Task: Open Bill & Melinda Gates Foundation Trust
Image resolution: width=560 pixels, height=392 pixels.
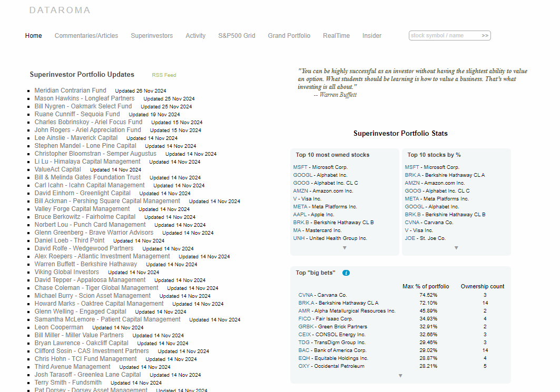Action: click(87, 177)
